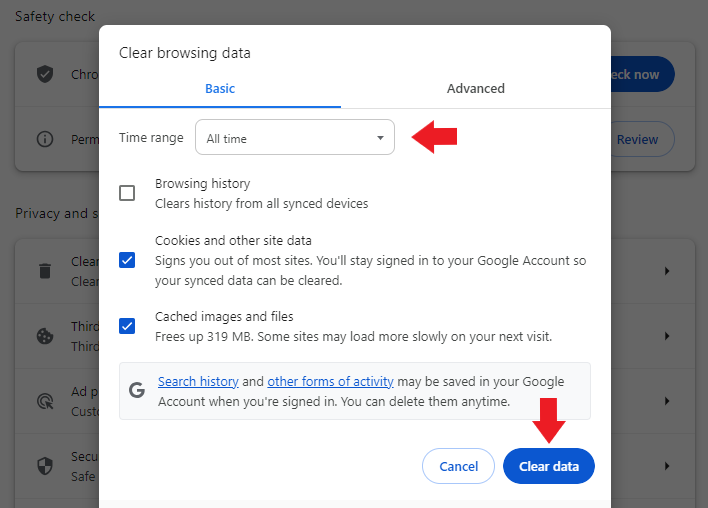Switch to the Advanced tab
Image resolution: width=708 pixels, height=508 pixels.
[476, 89]
